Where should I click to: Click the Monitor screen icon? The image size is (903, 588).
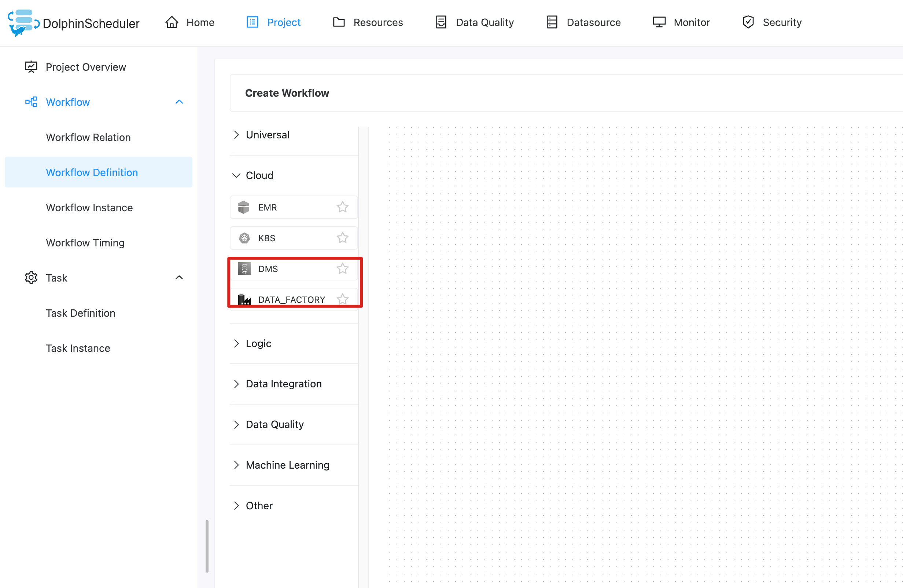click(659, 22)
